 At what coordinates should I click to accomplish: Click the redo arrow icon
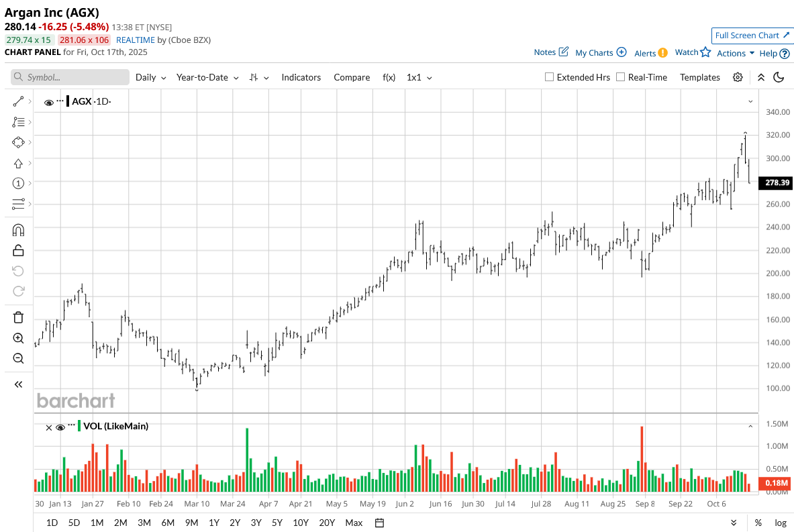click(x=18, y=291)
